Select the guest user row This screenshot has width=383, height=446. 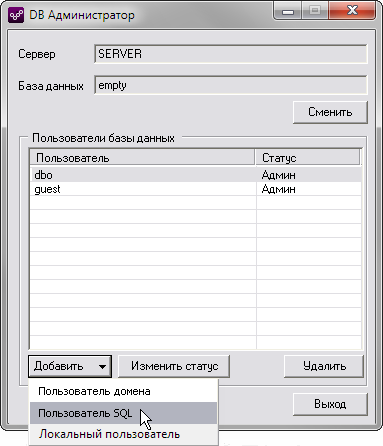point(196,189)
